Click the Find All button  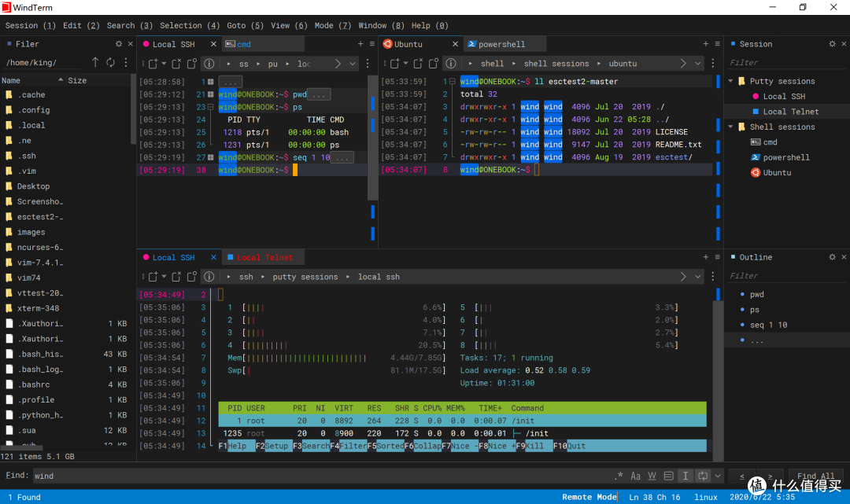tap(815, 476)
